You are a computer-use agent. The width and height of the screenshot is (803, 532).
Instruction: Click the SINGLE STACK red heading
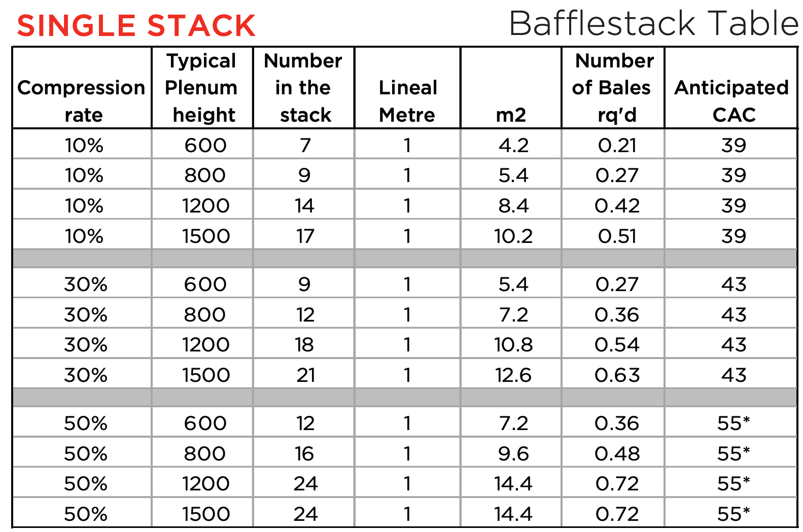pyautogui.click(x=136, y=26)
